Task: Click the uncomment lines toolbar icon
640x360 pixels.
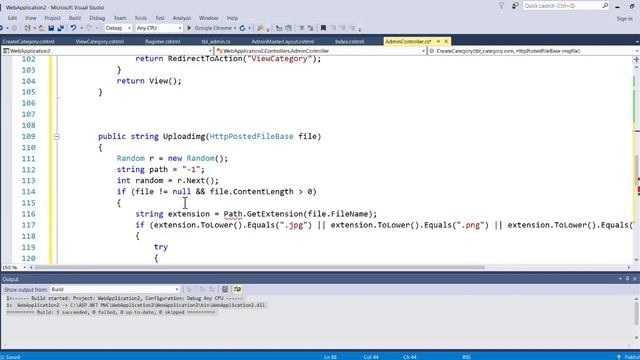Action: tap(311, 28)
